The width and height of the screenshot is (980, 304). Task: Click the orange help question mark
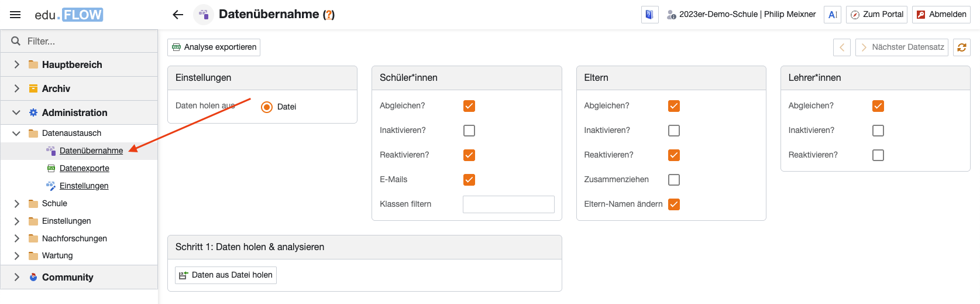click(329, 15)
